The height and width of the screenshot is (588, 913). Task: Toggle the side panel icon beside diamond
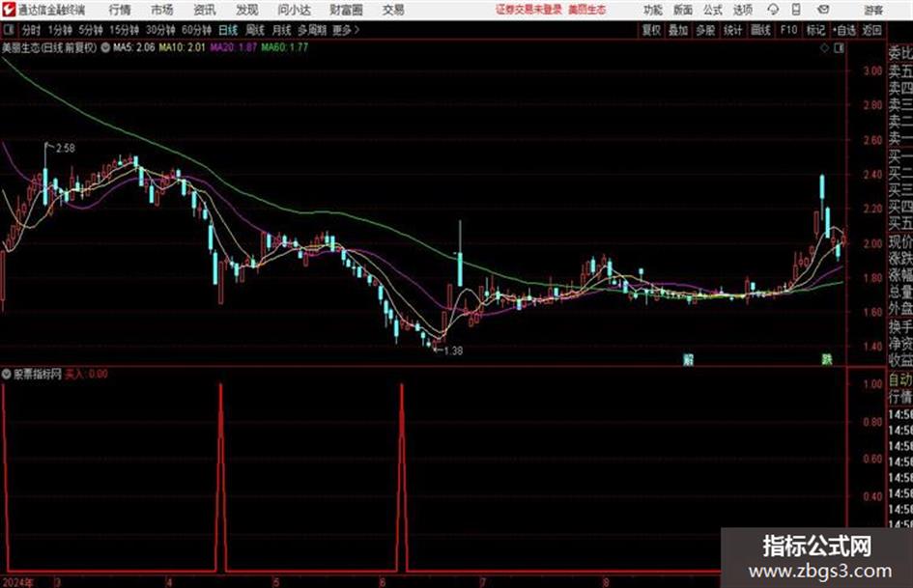point(839,48)
